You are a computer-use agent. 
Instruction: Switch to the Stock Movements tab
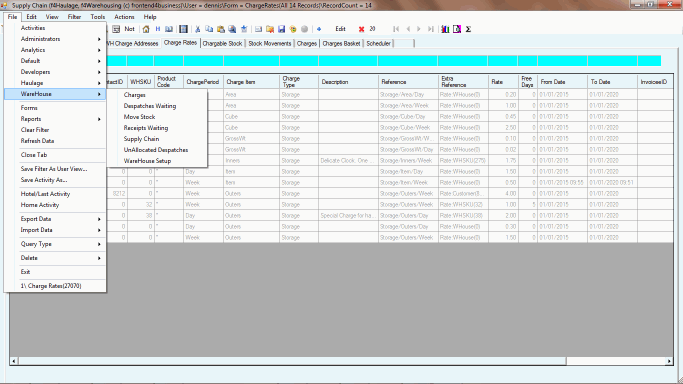[270, 44]
